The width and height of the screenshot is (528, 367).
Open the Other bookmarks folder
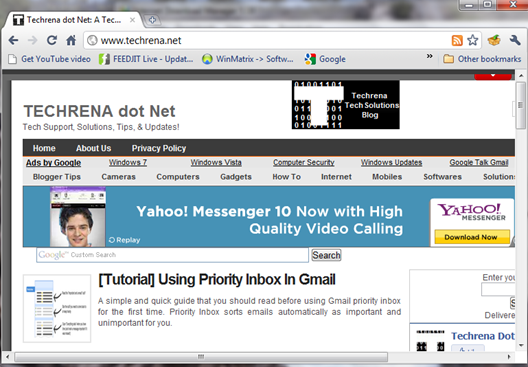(x=482, y=59)
